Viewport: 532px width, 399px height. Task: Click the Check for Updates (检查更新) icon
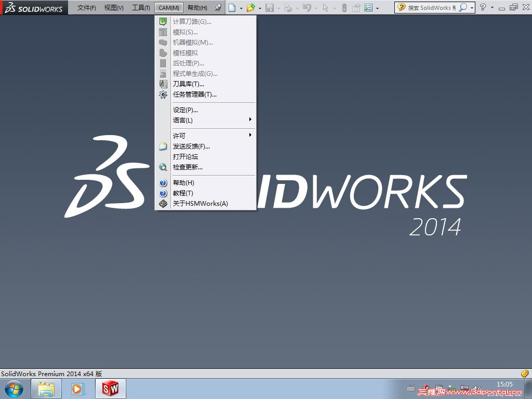tap(163, 167)
